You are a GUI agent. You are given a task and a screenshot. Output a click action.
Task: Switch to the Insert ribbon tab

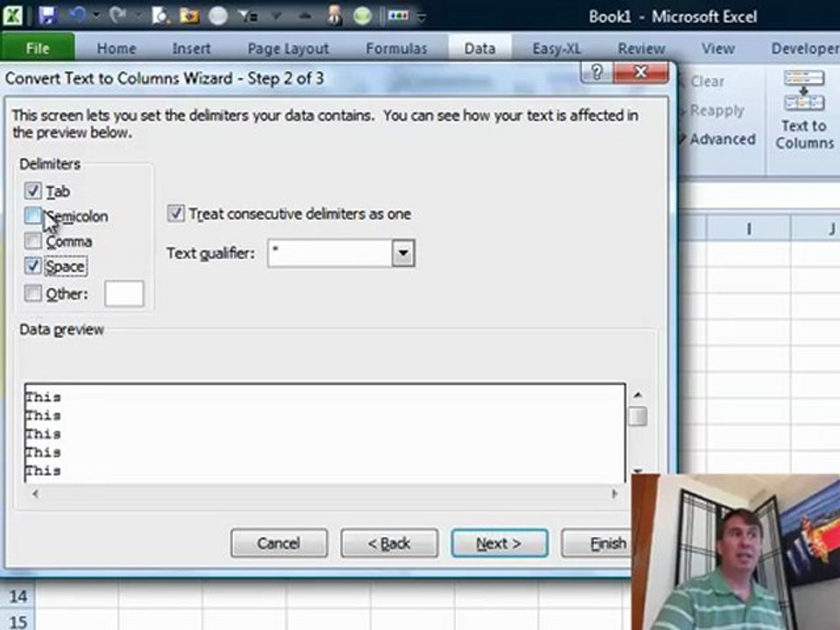pos(192,48)
